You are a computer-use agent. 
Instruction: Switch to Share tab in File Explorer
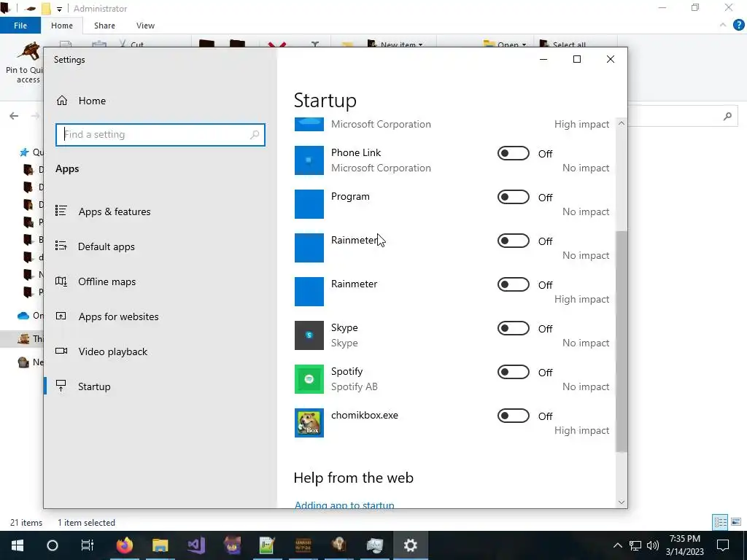[104, 26]
